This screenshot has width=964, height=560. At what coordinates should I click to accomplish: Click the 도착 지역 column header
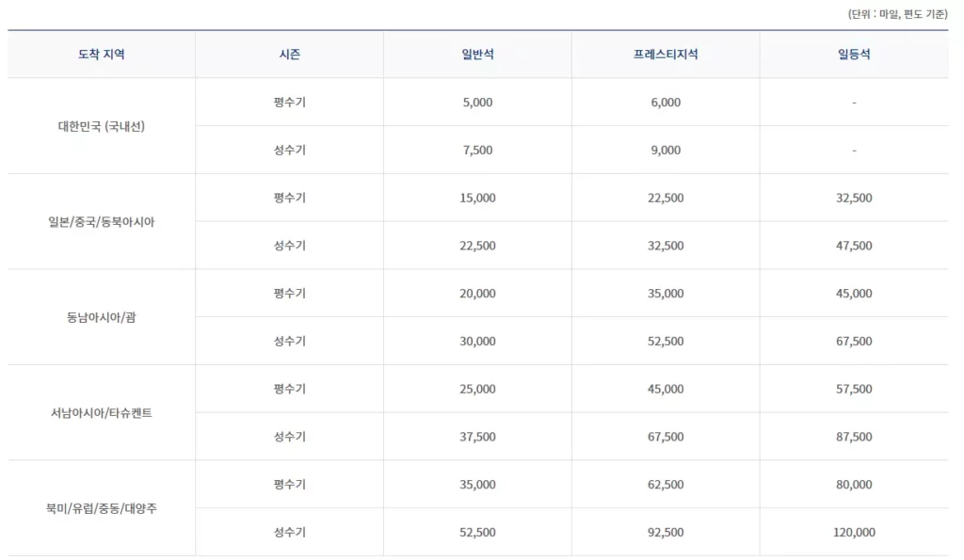(102, 54)
